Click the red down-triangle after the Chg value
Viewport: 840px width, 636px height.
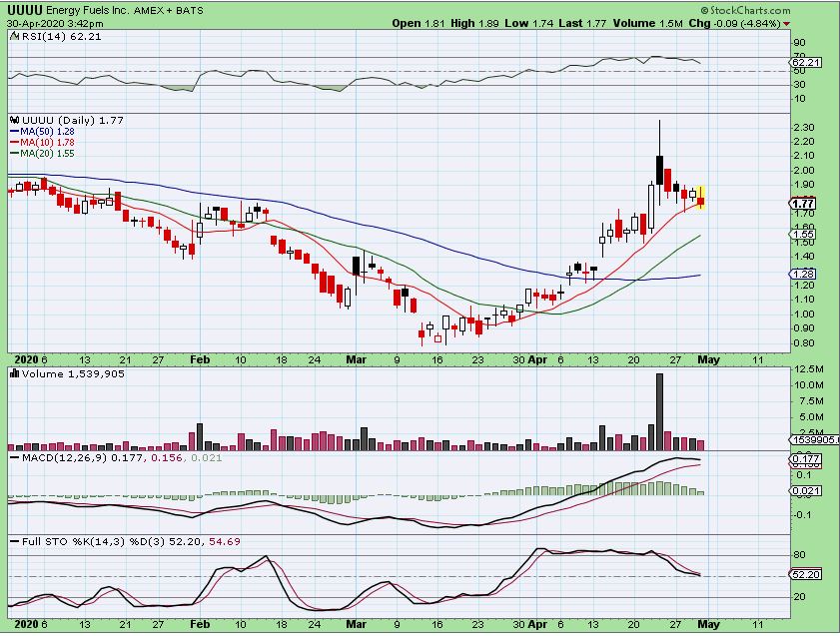point(786,24)
